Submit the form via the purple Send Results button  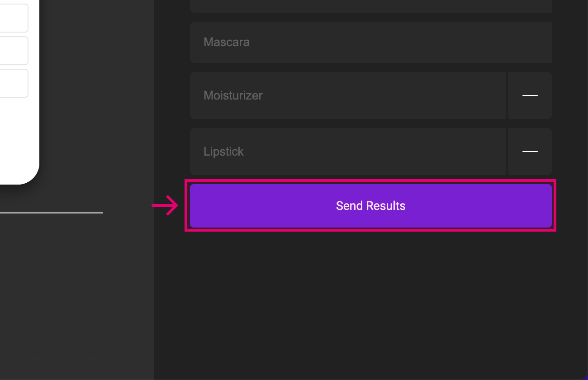tap(371, 206)
